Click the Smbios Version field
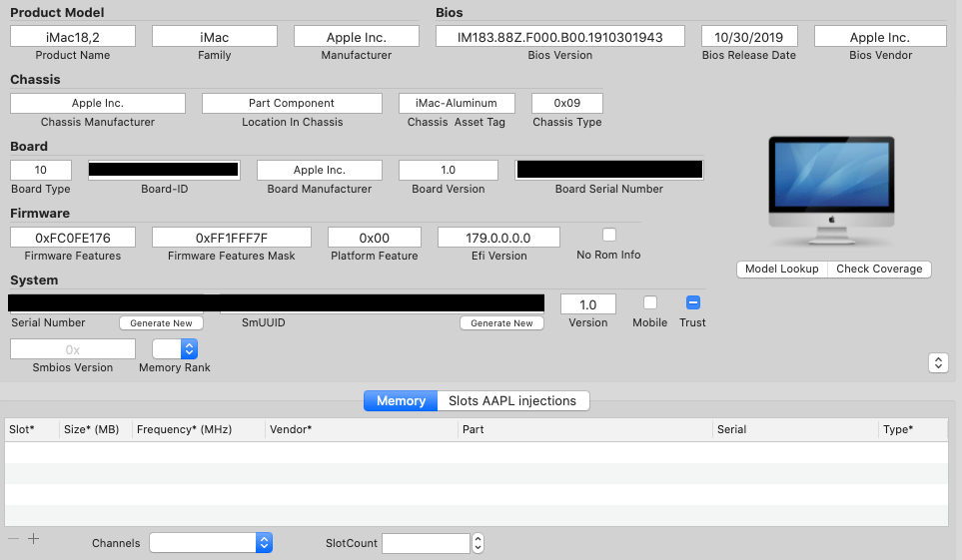Screen dimensions: 962x560 [x=72, y=349]
